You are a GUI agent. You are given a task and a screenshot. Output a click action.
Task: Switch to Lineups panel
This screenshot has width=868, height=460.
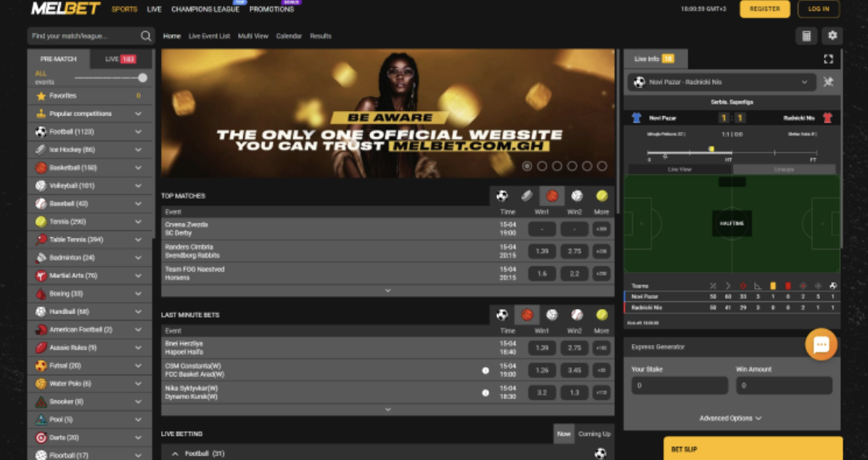(785, 169)
